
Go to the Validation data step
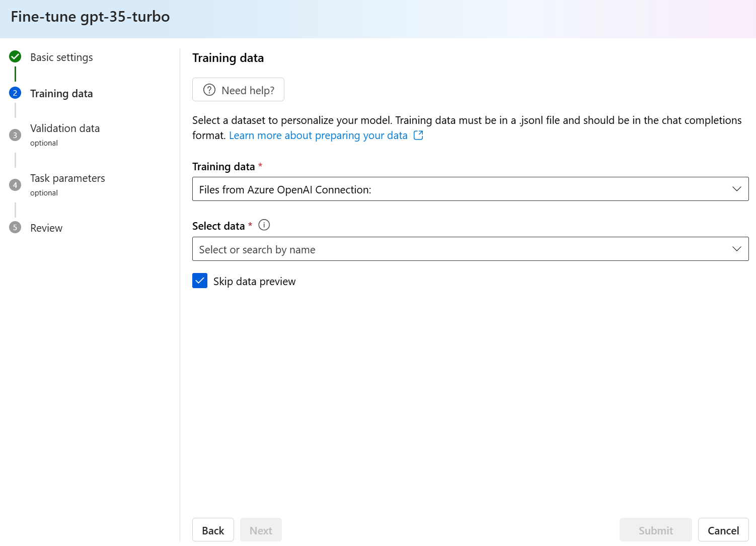(x=65, y=128)
